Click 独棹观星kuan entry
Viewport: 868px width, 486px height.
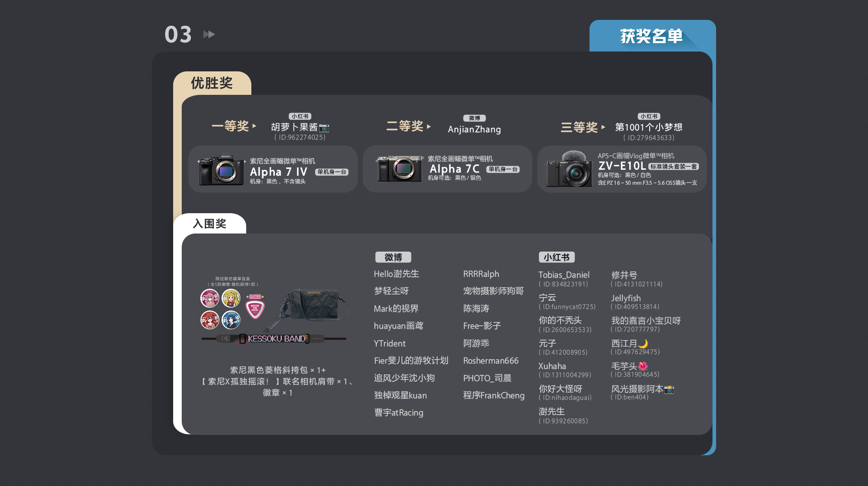pyautogui.click(x=400, y=396)
